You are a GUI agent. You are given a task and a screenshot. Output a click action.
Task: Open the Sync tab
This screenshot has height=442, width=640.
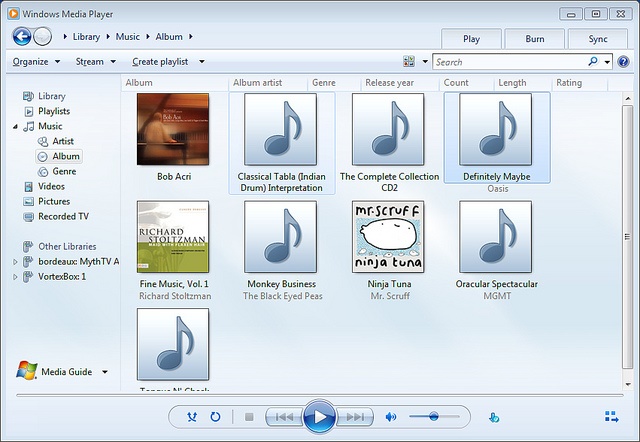point(597,39)
